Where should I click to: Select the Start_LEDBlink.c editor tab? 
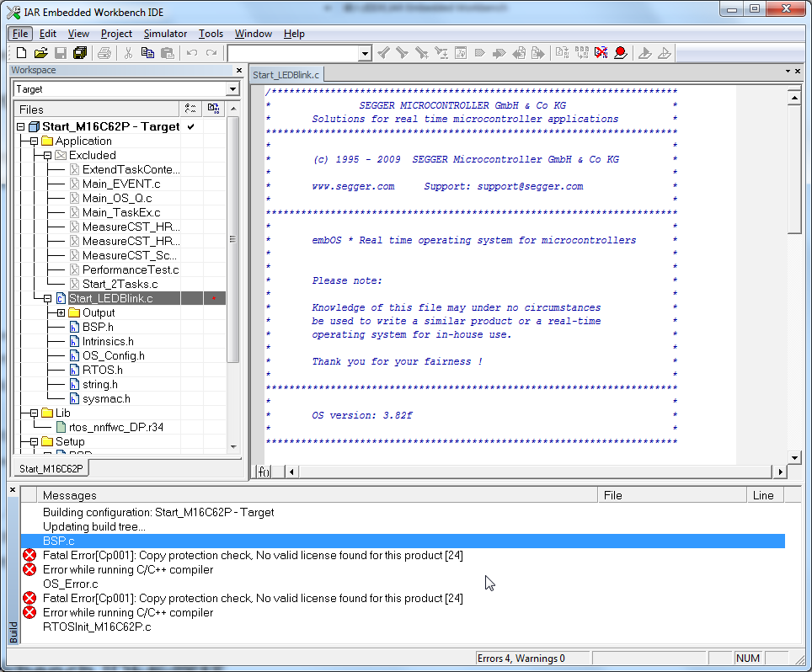(x=286, y=75)
